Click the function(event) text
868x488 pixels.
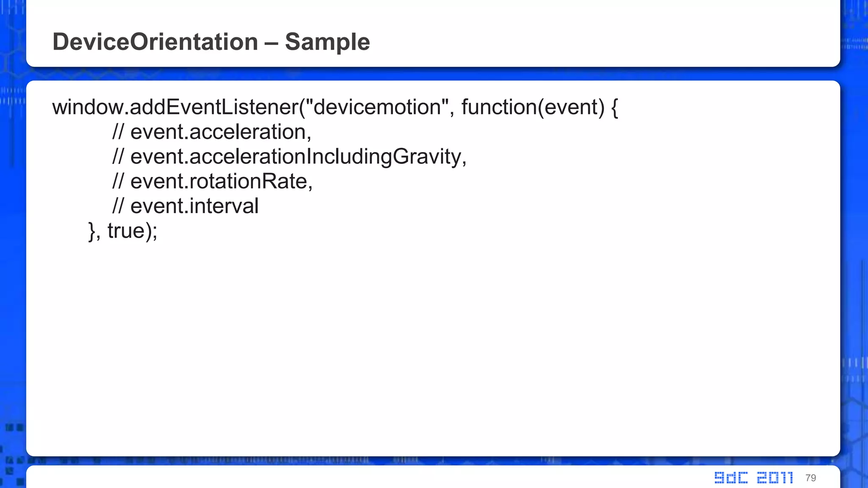(533, 107)
